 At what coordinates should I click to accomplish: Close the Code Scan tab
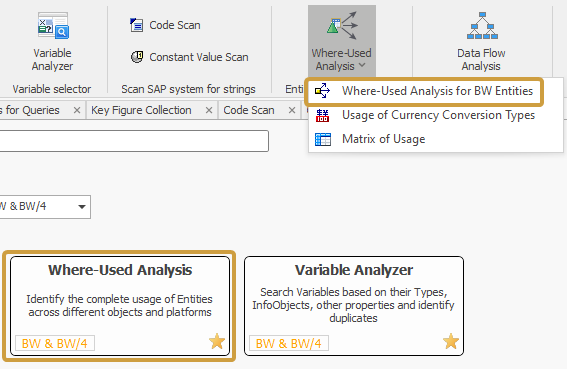pos(292,110)
